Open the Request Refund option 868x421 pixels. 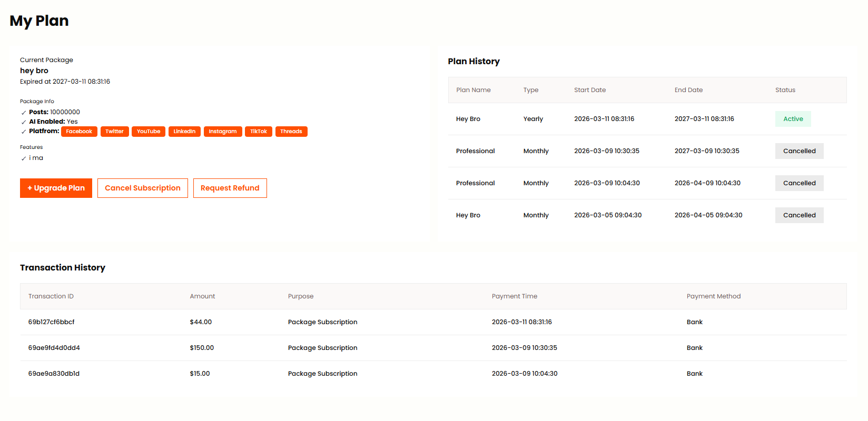point(230,188)
